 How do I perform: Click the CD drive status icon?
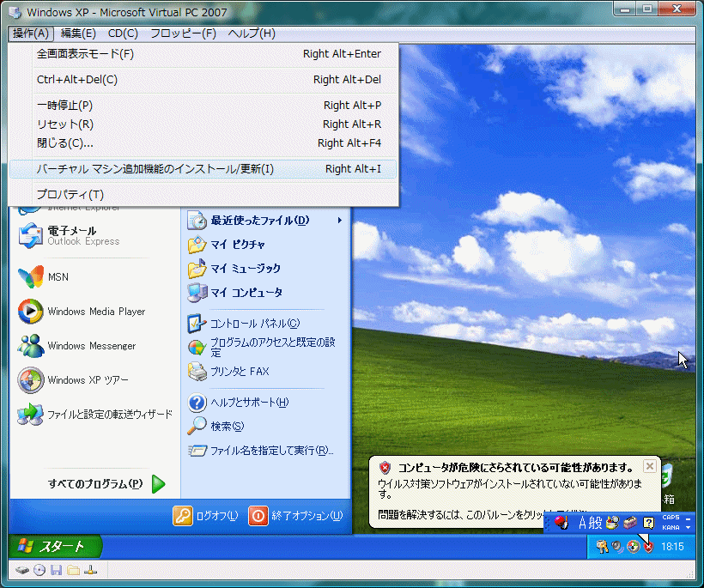(x=39, y=570)
